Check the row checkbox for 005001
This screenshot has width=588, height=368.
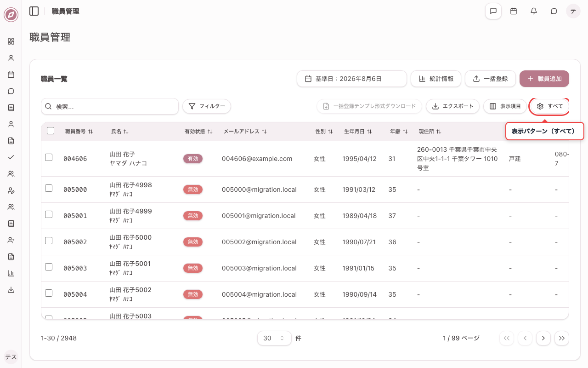[49, 214]
